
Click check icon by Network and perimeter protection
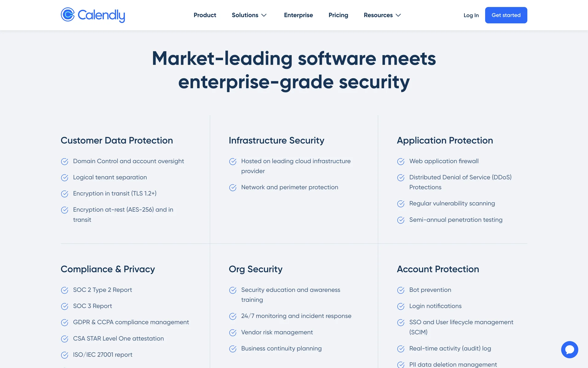(233, 188)
